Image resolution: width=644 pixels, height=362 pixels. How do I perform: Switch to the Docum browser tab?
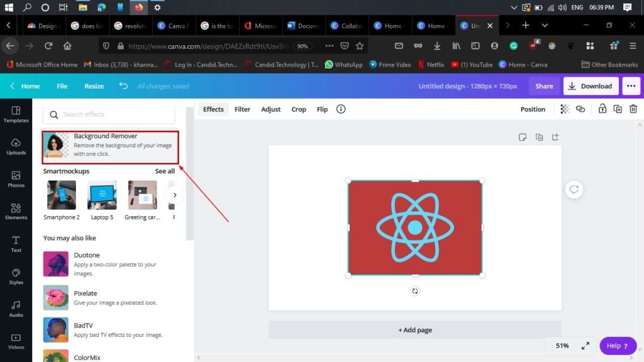pos(304,25)
